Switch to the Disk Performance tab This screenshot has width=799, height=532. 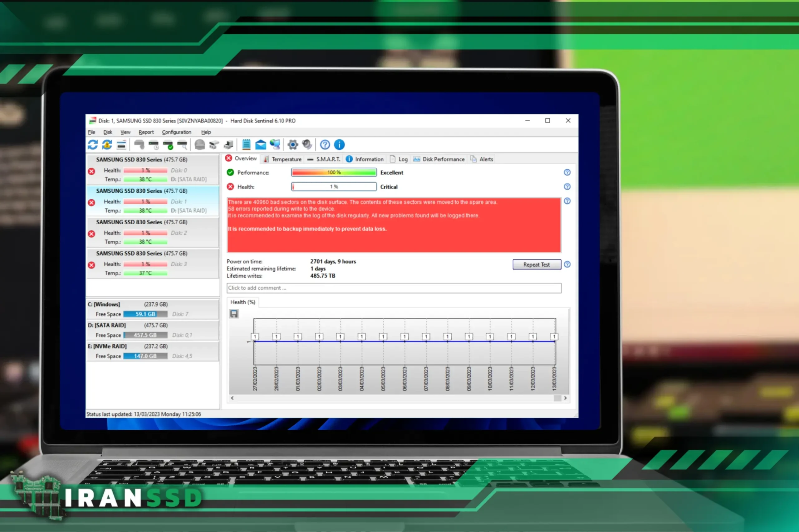(439, 159)
